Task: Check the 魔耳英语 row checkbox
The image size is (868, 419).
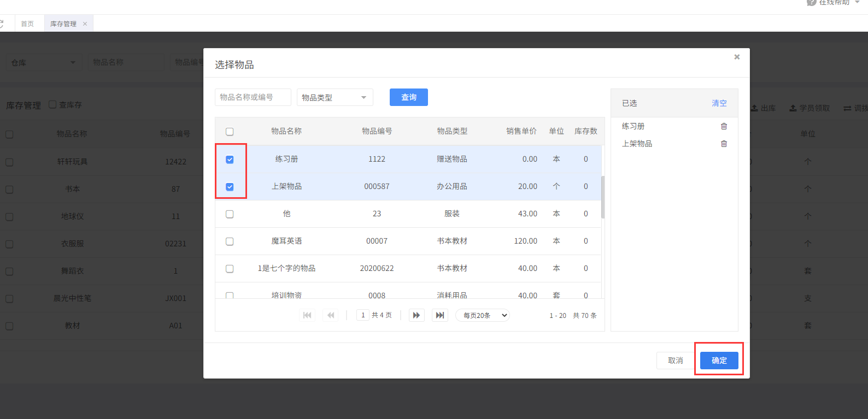Action: point(230,241)
